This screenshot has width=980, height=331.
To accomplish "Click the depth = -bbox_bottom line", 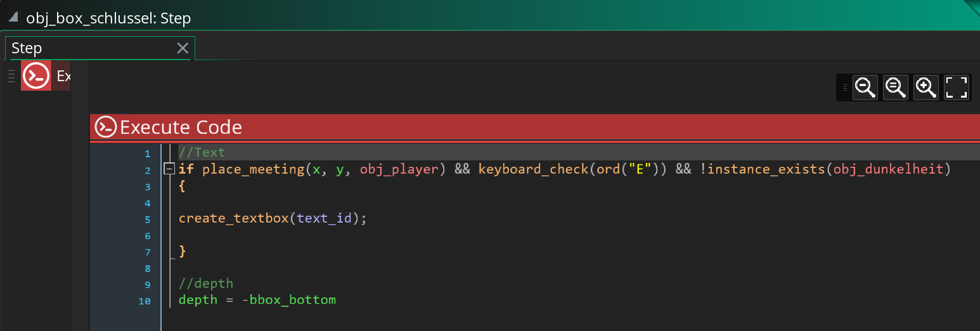I will (257, 300).
